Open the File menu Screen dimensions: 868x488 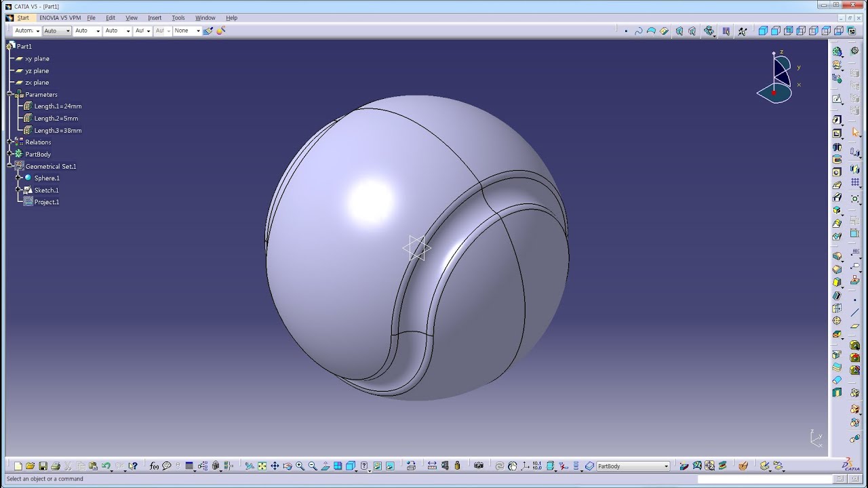[91, 18]
